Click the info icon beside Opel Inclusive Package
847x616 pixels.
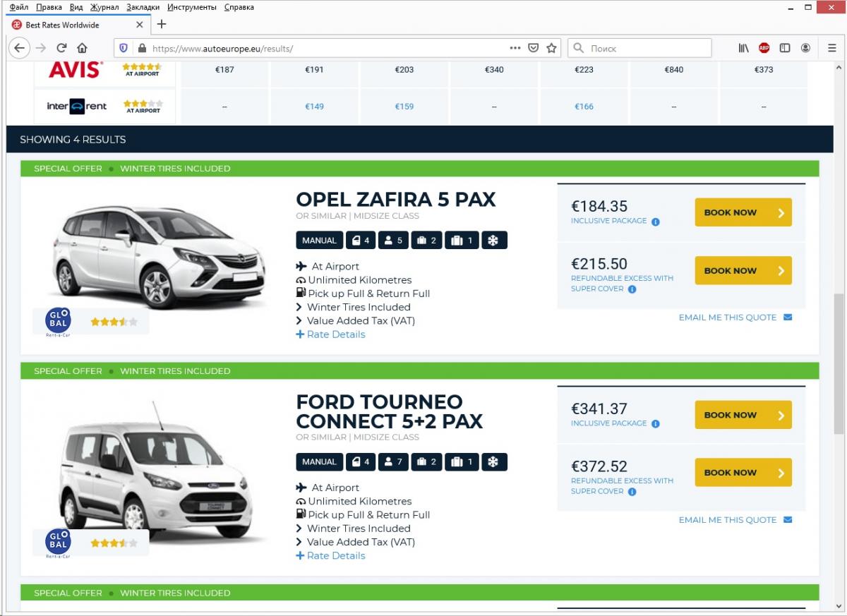(655, 222)
